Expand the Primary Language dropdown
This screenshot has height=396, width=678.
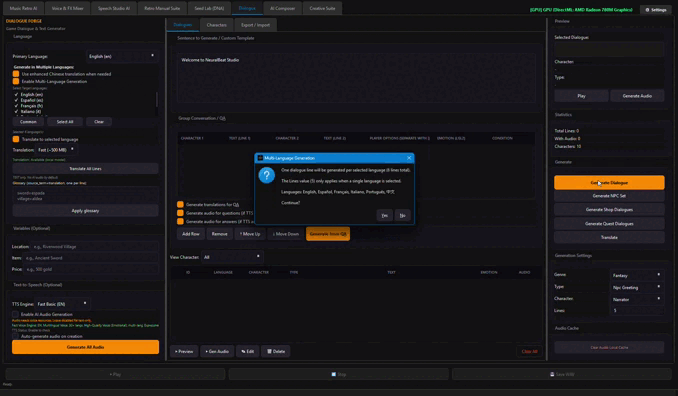click(x=122, y=56)
